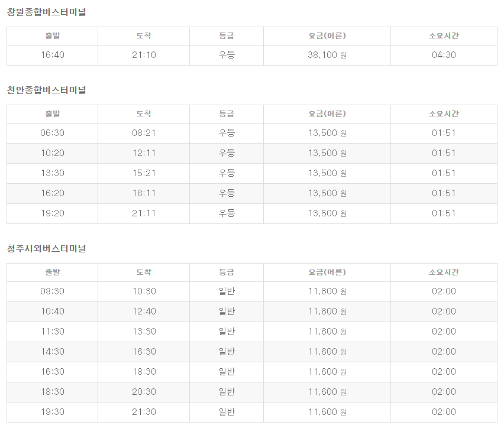This screenshot has width=504, height=435.
Task: Click the 10:40 departure cell
Action: click(53, 311)
